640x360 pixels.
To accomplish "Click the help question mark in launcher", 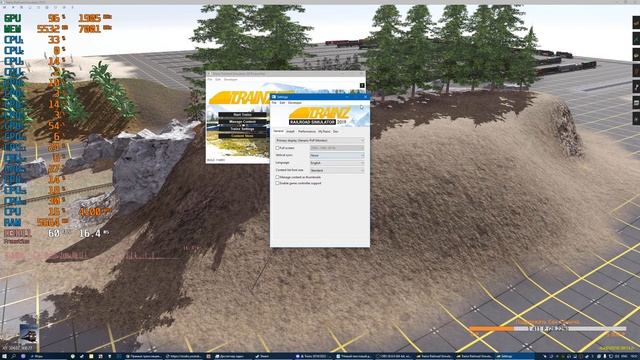I will [362, 85].
